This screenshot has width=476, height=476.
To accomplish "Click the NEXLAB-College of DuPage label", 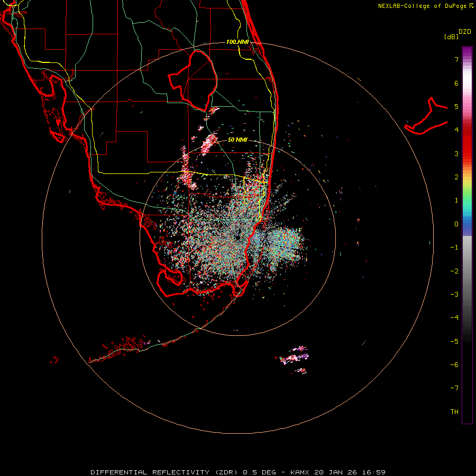I will (x=426, y=6).
